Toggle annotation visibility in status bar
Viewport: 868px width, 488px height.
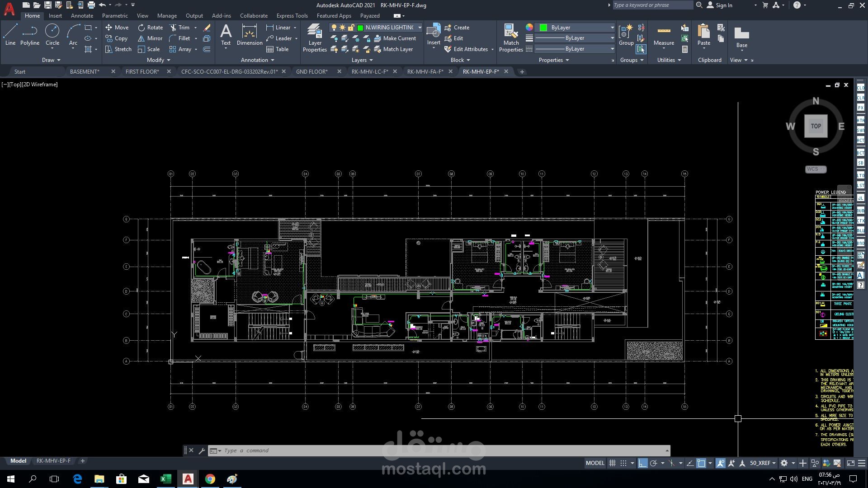pyautogui.click(x=721, y=463)
